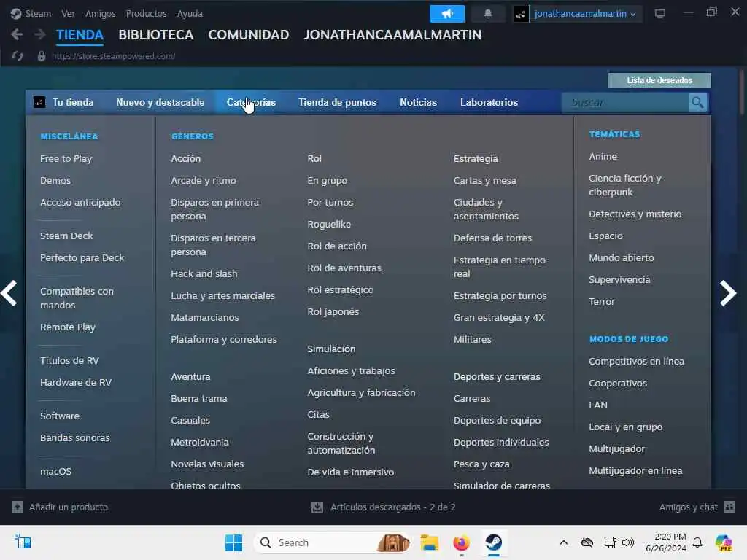Open the Free to Play category
Image resolution: width=747 pixels, height=560 pixels.
[66, 158]
